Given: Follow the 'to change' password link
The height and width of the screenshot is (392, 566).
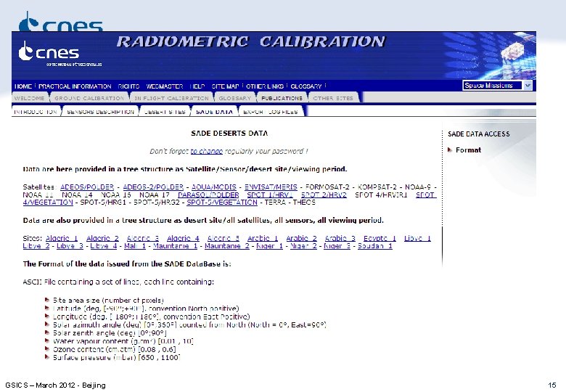Looking at the screenshot, I should 207,151.
